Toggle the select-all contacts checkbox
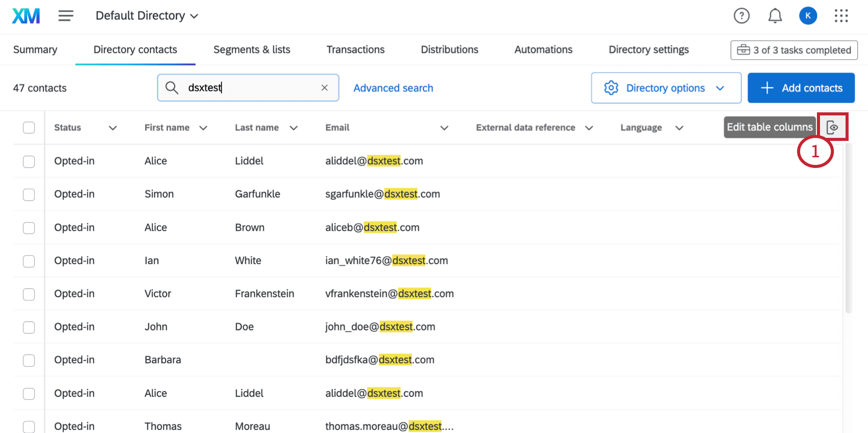Screen dimensions: 868x433 tap(29, 128)
